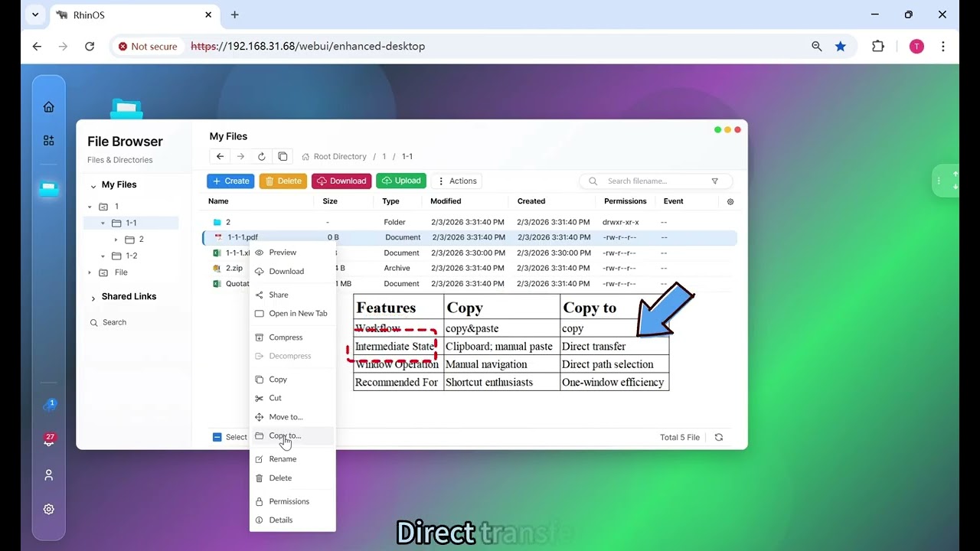980x551 pixels.
Task: Click the blue Create button
Action: (230, 181)
